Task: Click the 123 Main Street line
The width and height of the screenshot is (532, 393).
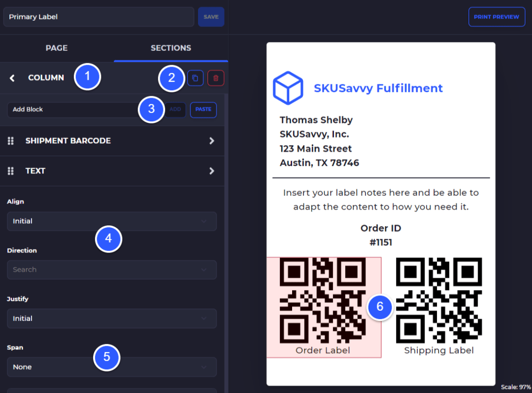Action: point(316,149)
